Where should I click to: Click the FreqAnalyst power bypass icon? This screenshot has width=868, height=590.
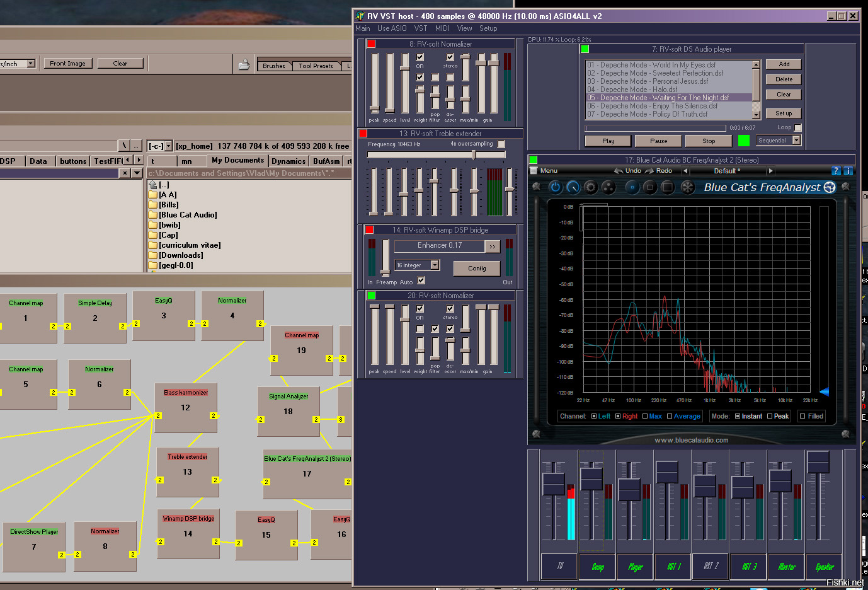(555, 187)
